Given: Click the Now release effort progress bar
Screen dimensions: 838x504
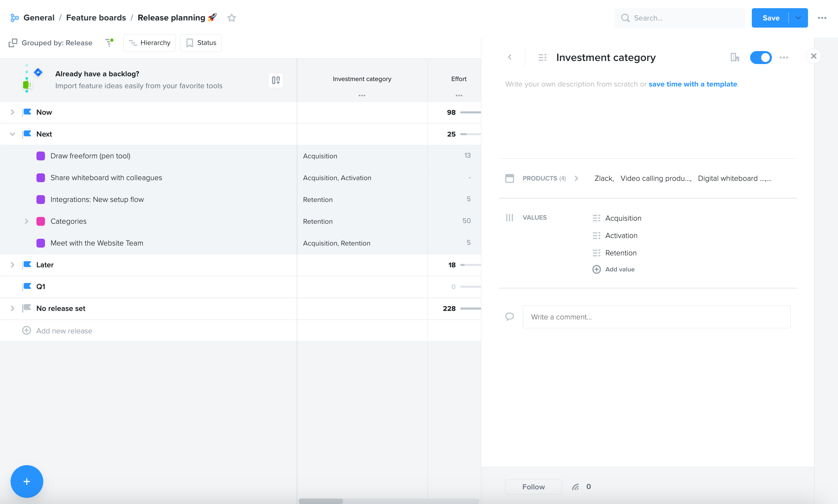Looking at the screenshot, I should (470, 112).
